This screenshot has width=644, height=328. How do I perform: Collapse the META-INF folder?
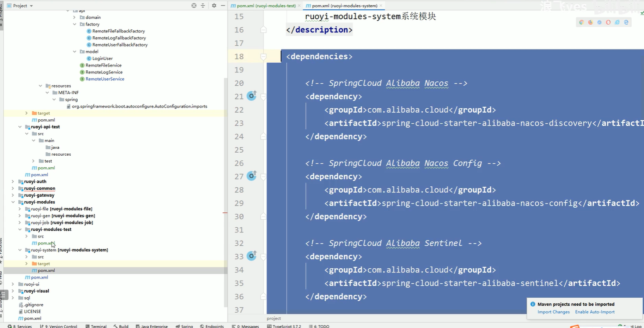[x=47, y=92]
